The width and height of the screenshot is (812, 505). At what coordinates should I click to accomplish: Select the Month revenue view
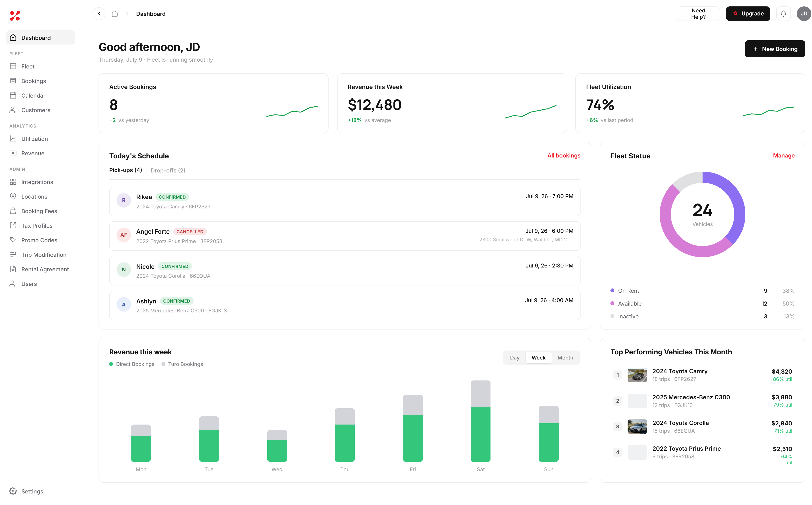click(x=565, y=358)
